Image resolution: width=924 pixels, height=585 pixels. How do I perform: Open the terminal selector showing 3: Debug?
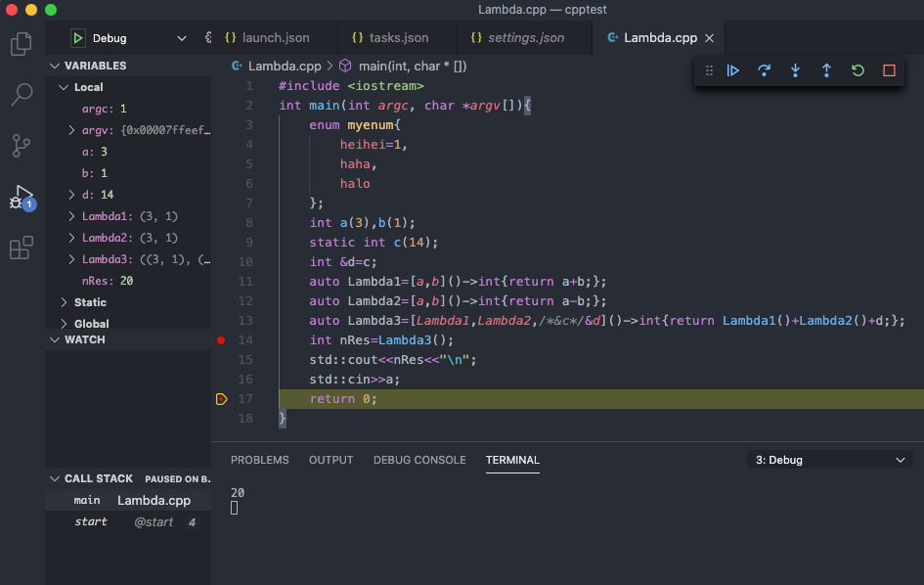pos(828,460)
